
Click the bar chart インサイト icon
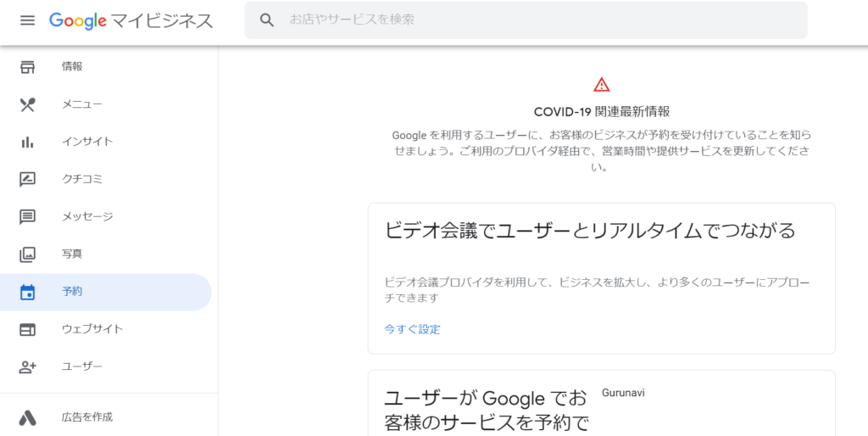(27, 142)
